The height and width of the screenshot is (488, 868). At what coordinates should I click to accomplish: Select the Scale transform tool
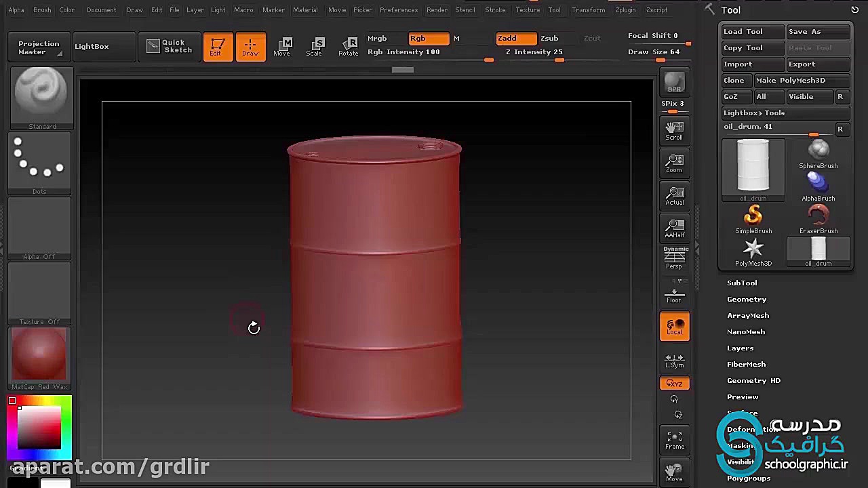coord(314,46)
